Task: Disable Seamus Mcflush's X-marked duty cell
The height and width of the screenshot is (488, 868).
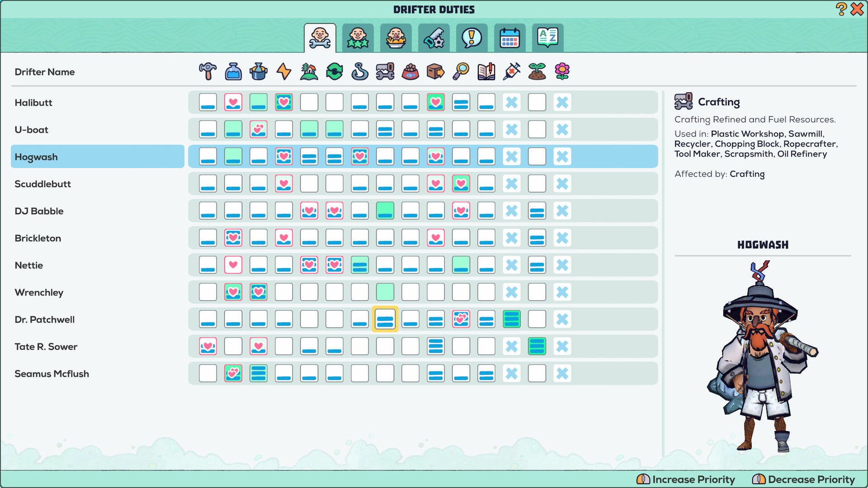Action: (x=511, y=373)
